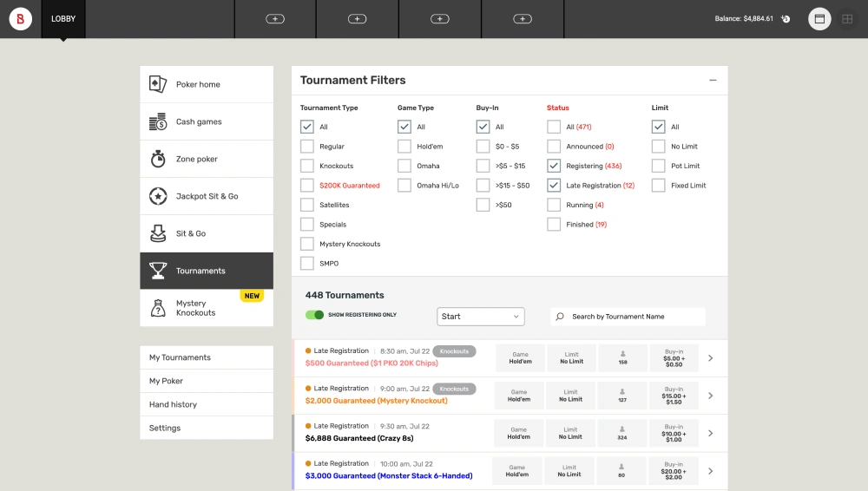Click the Mystery Knockouts bag icon
The image size is (868, 491).
(x=158, y=308)
